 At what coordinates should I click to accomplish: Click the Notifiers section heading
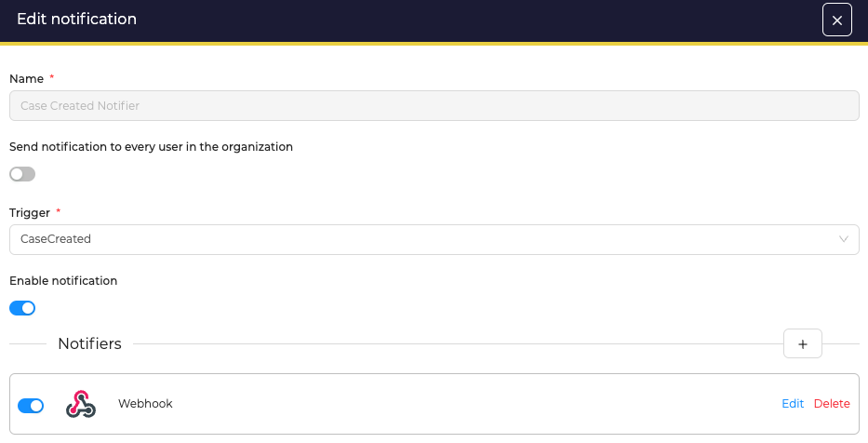89,343
